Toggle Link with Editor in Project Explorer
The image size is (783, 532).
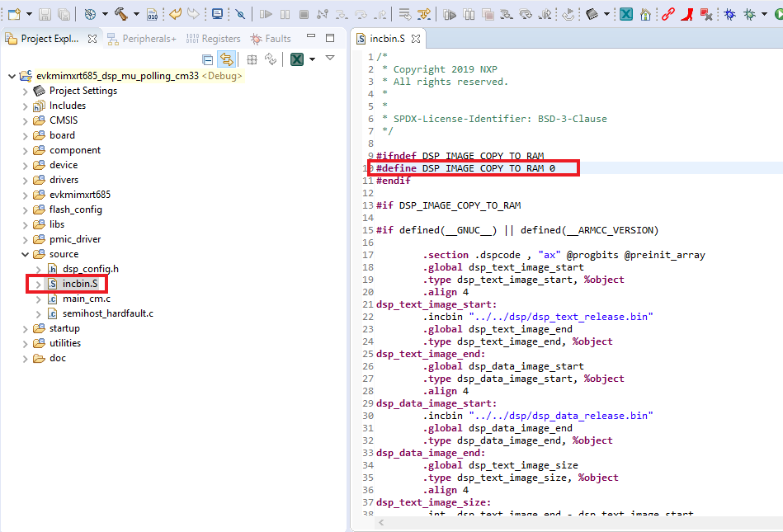(226, 59)
